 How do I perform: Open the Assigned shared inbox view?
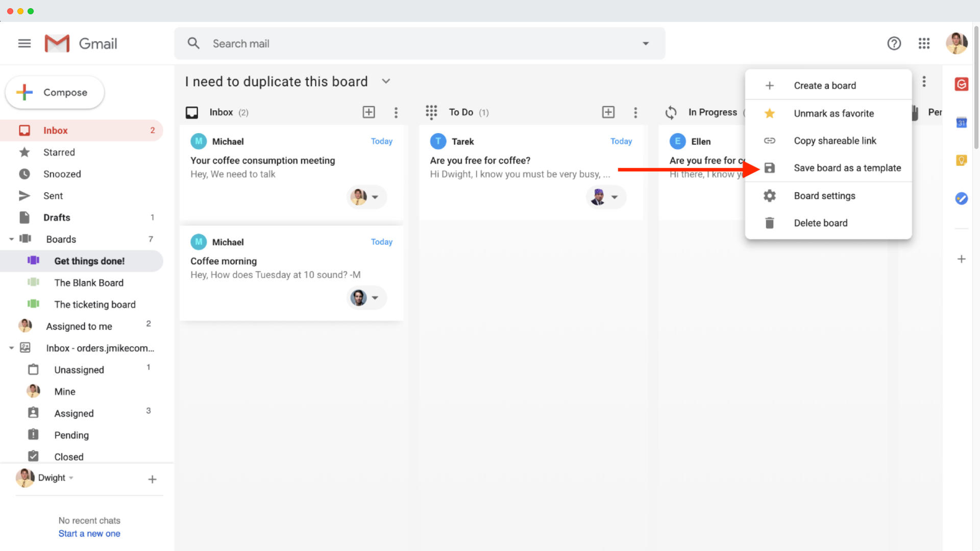(82, 413)
